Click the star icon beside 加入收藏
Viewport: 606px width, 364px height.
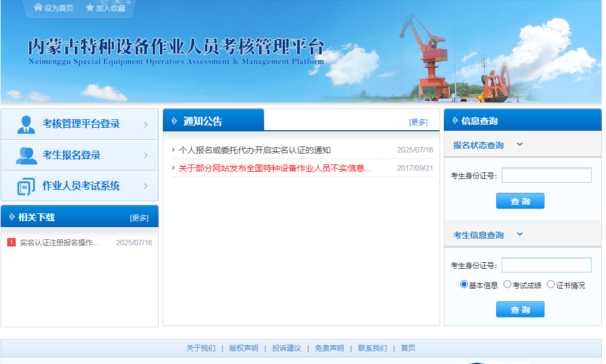pyautogui.click(x=90, y=8)
